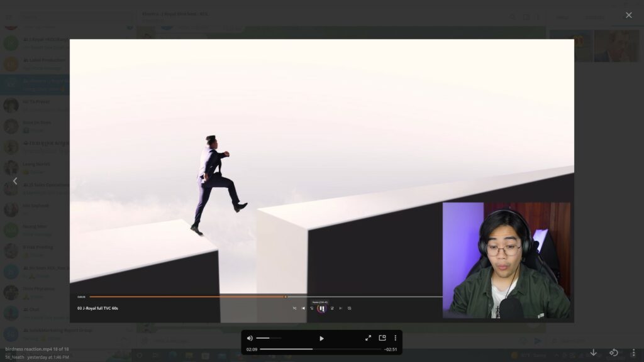Enter fullscreen mode for the video
The height and width of the screenshot is (362, 644).
click(x=368, y=338)
